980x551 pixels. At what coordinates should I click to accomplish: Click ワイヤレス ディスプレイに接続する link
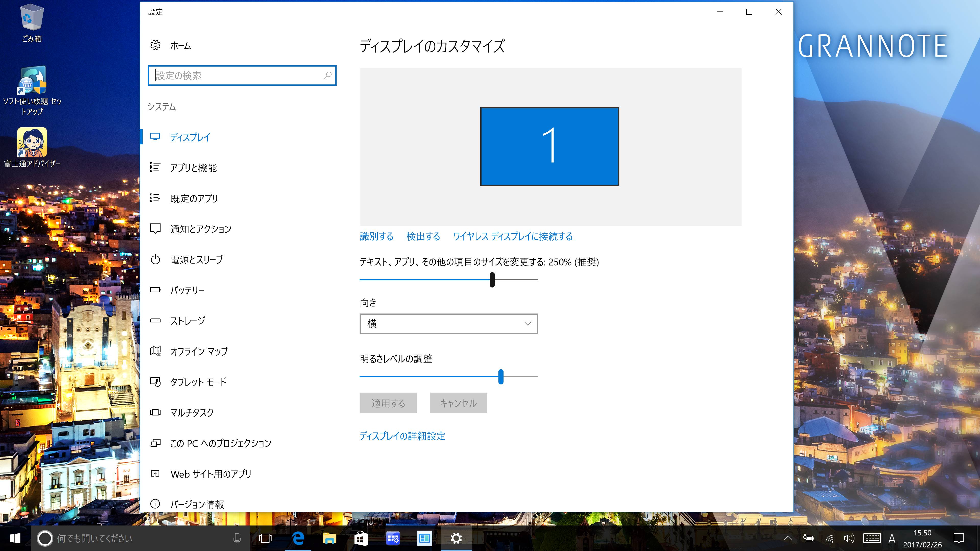coord(512,236)
